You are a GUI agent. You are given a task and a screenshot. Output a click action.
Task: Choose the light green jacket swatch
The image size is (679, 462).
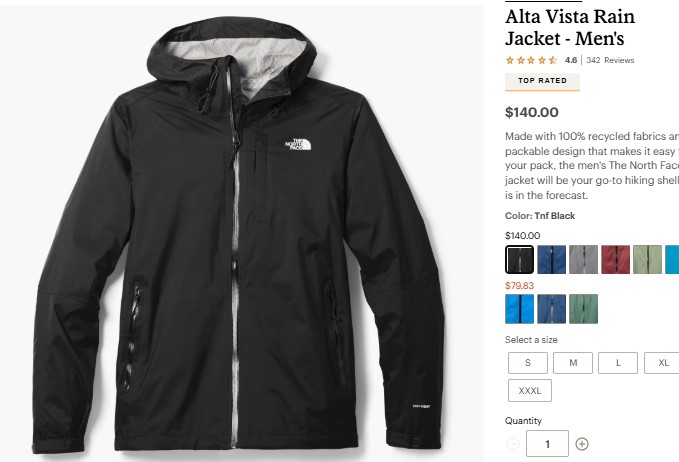click(647, 259)
